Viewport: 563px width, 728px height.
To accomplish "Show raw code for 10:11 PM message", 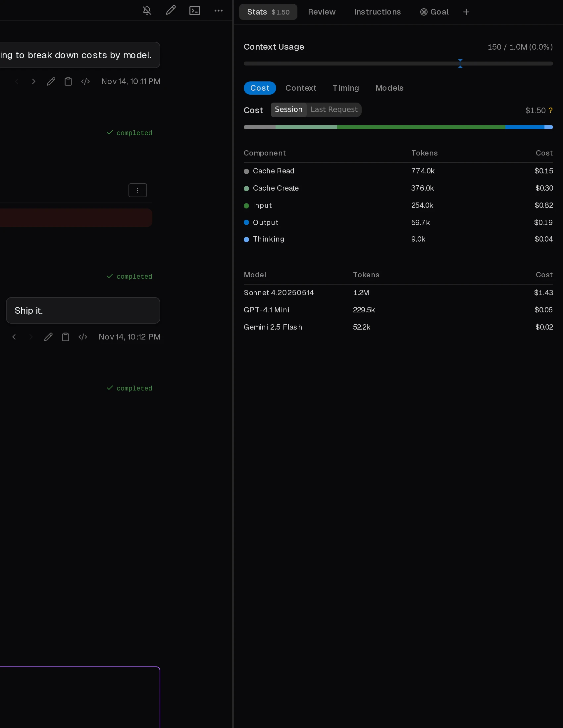I will pyautogui.click(x=85, y=81).
